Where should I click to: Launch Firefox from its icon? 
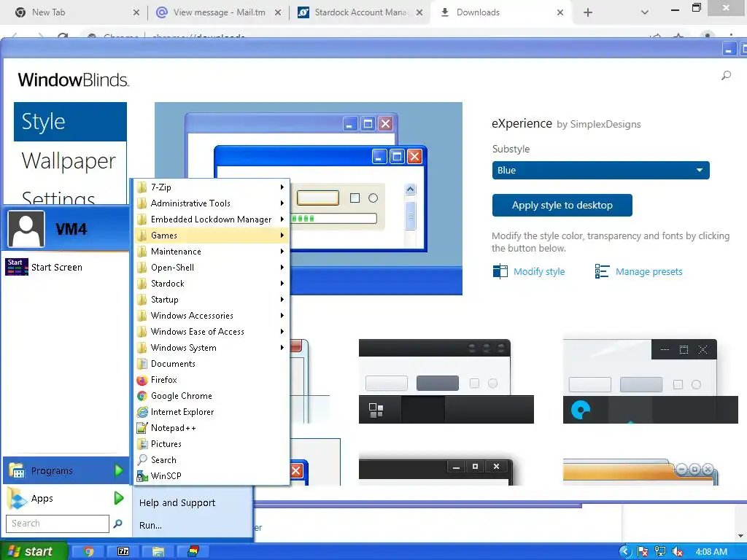click(142, 380)
